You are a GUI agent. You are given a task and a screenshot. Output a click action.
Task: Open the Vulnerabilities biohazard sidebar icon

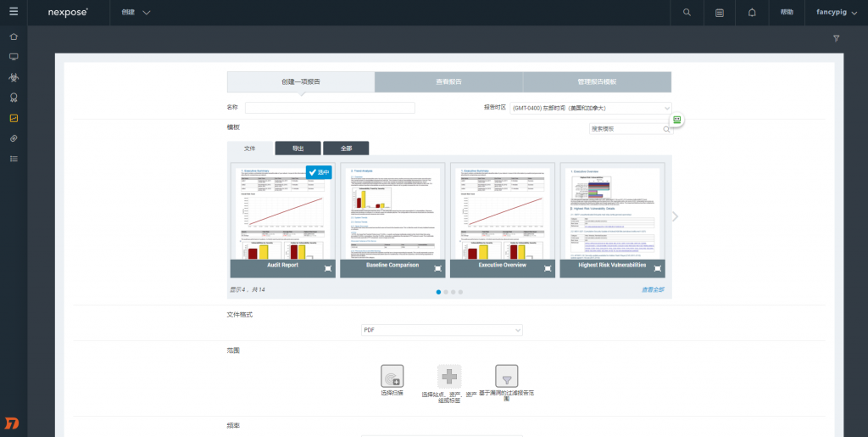tap(14, 77)
